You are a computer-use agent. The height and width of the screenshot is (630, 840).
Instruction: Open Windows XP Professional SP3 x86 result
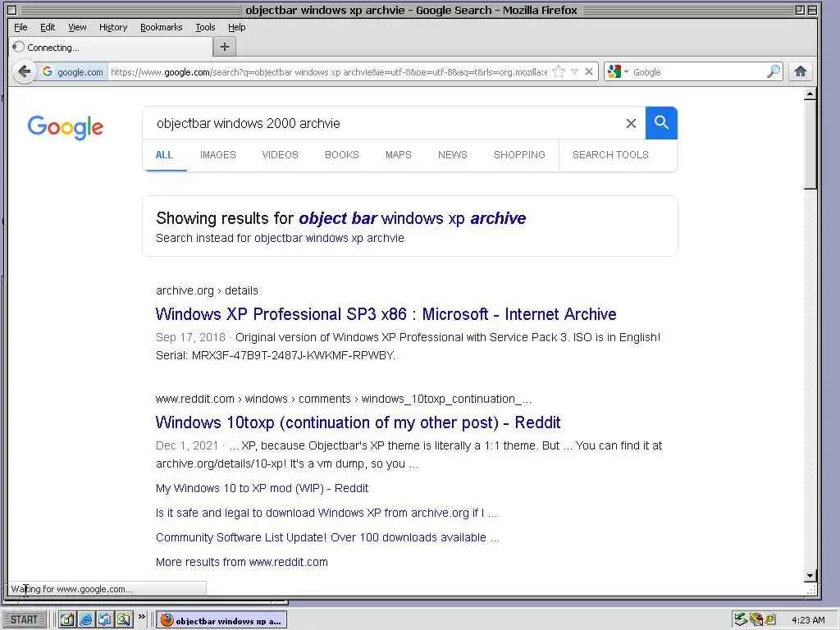coord(386,314)
